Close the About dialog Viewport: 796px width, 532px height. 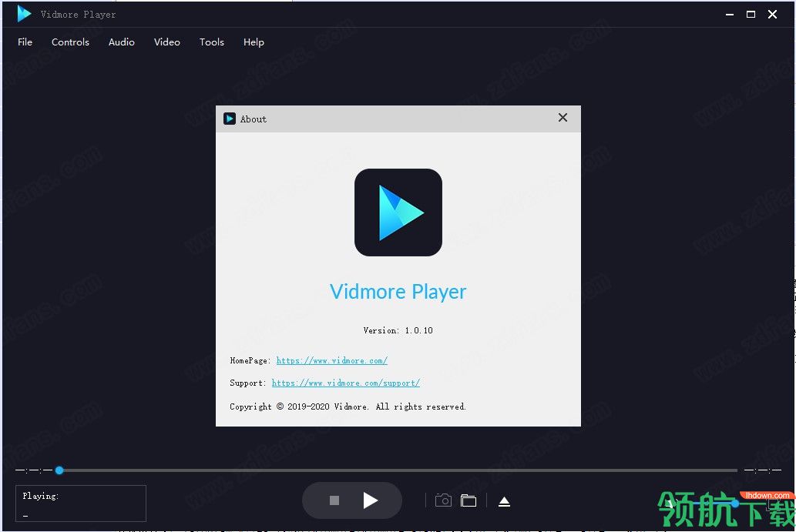point(563,118)
